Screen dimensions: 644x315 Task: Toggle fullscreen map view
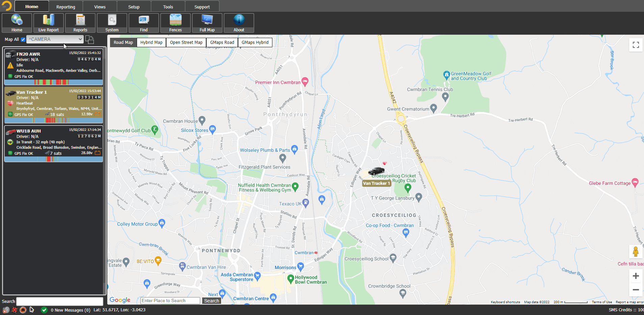[636, 45]
